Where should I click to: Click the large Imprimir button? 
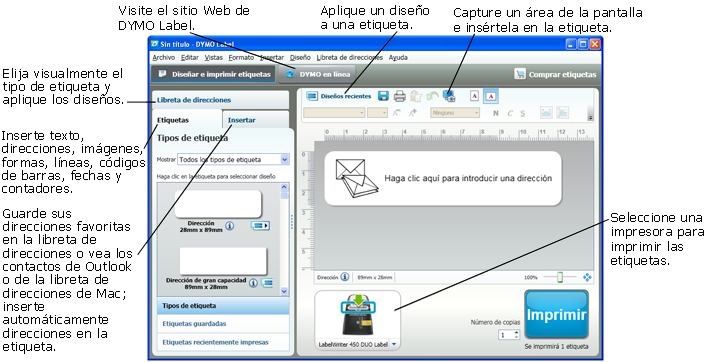tap(556, 315)
